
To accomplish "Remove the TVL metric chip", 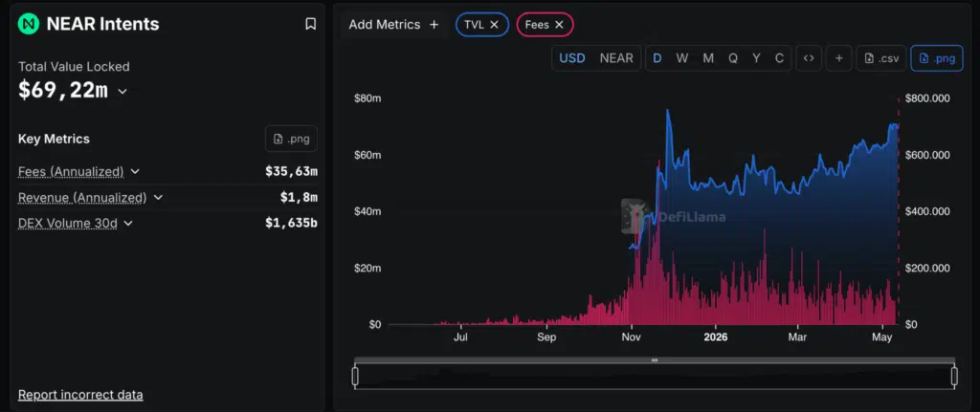I will [494, 24].
